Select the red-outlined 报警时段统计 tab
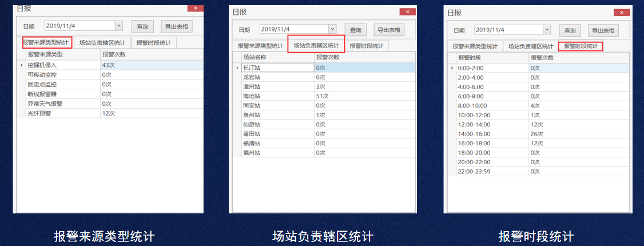 (581, 46)
